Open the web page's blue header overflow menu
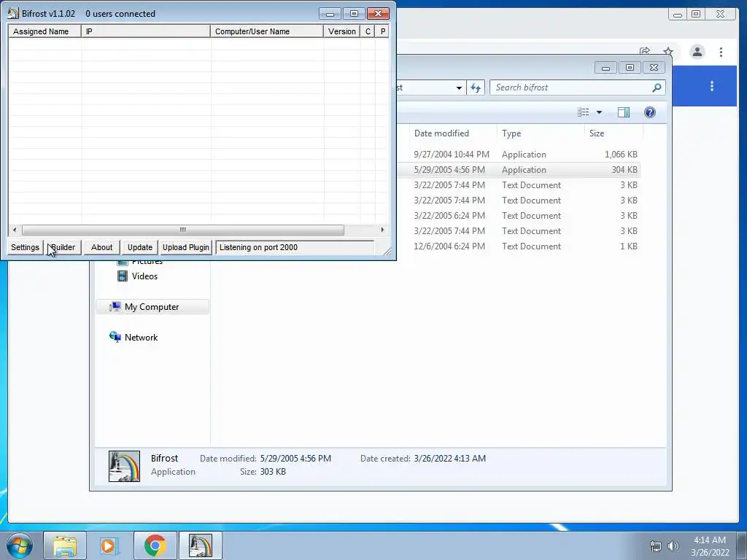 coord(712,86)
